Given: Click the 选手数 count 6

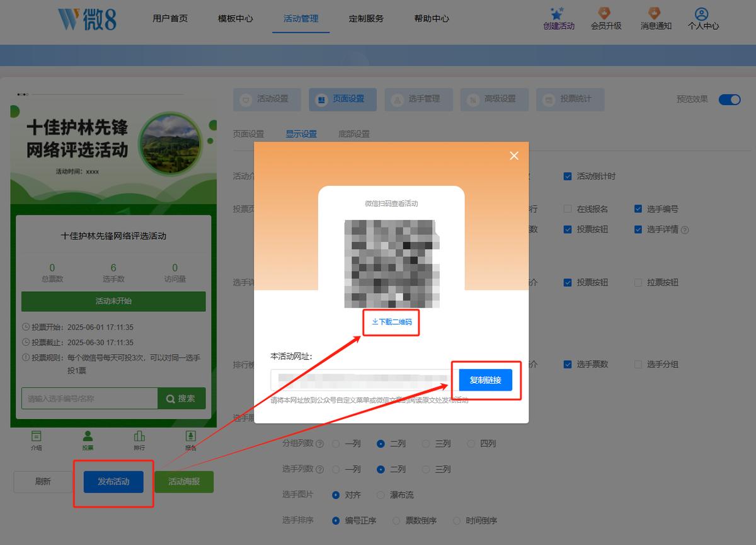Looking at the screenshot, I should (x=113, y=268).
